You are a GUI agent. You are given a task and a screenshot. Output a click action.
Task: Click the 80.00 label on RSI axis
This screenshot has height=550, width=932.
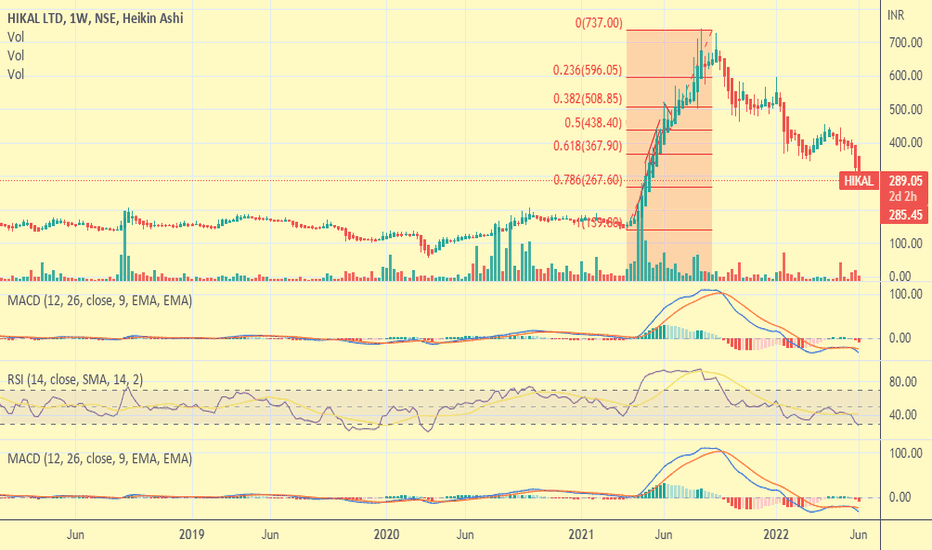click(903, 382)
